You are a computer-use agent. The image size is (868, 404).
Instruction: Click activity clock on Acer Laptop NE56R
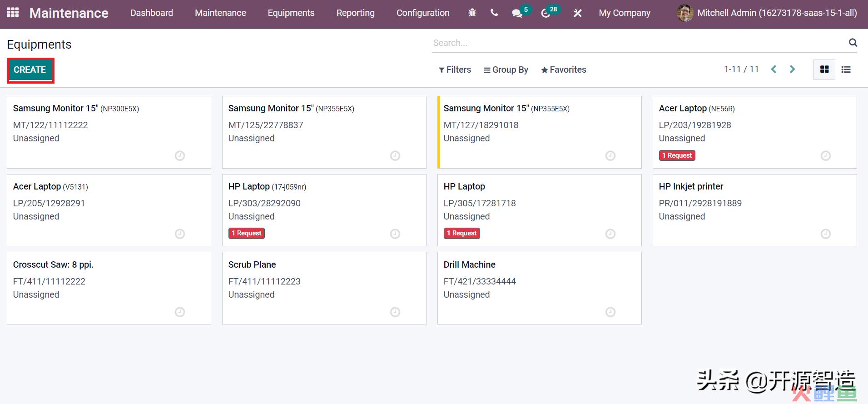point(826,156)
